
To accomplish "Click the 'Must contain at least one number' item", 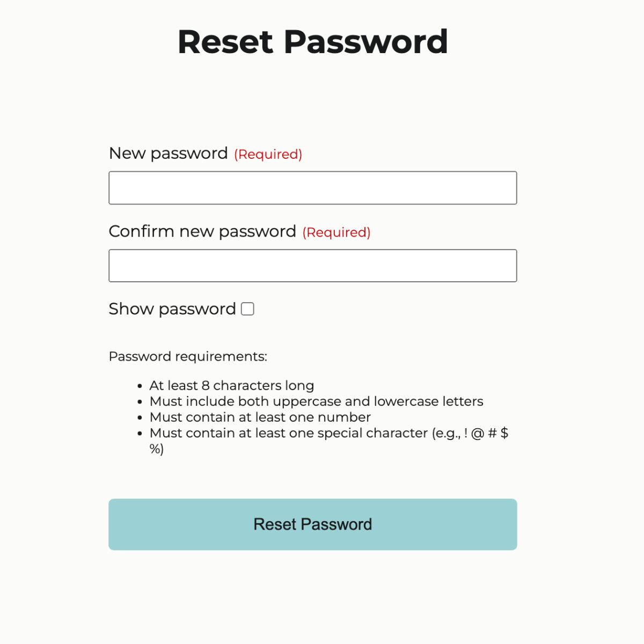I will coord(260,417).
